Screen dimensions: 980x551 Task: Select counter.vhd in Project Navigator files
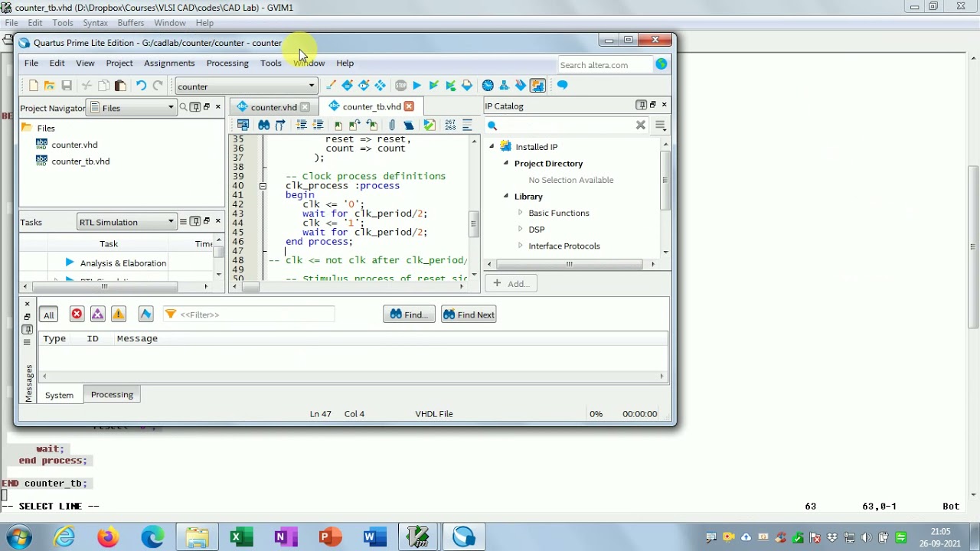(x=74, y=145)
